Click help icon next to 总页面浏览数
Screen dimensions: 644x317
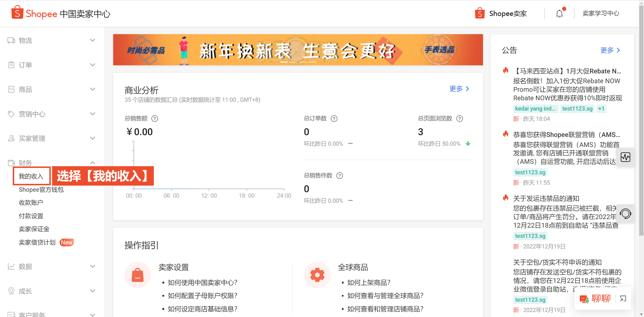(x=459, y=119)
